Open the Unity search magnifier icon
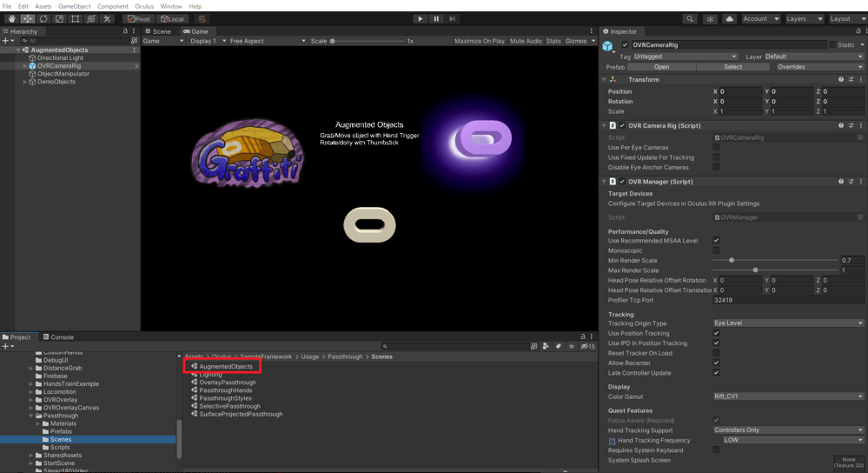Image resolution: width=868 pixels, height=473 pixels. (690, 19)
